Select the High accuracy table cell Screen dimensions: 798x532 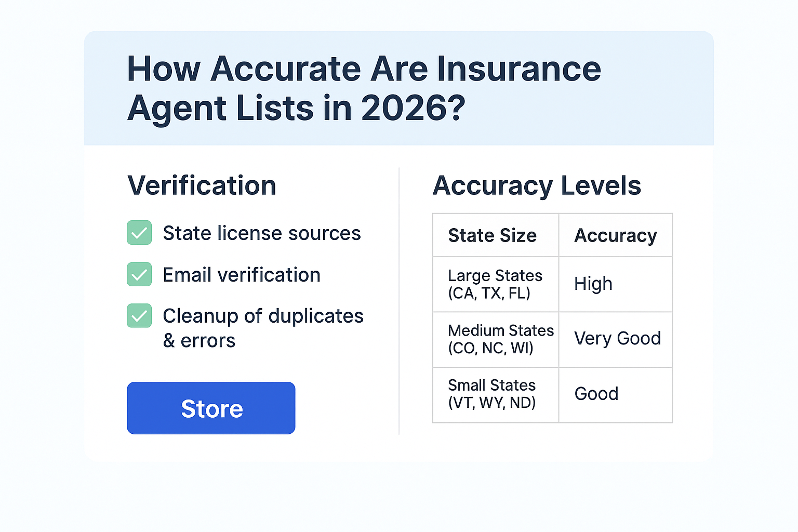[593, 284]
